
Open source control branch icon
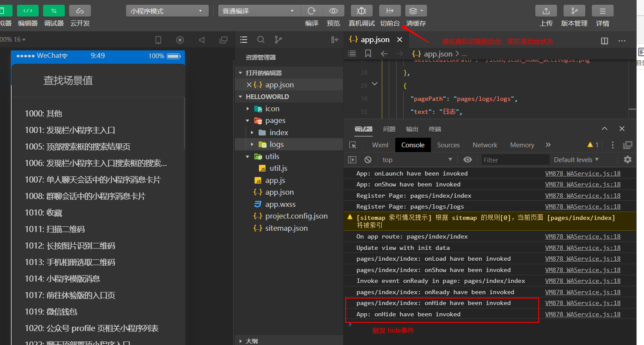point(278,40)
